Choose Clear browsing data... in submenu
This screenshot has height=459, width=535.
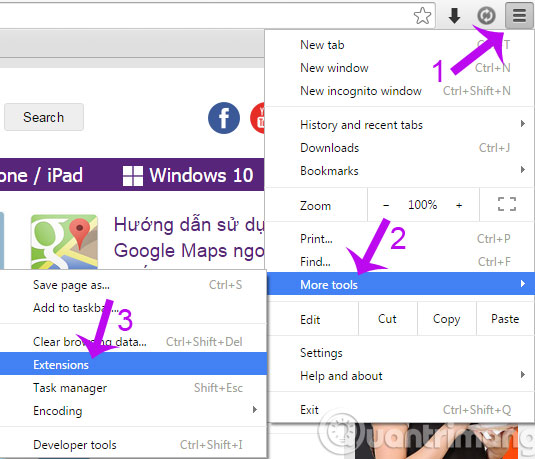133,342
